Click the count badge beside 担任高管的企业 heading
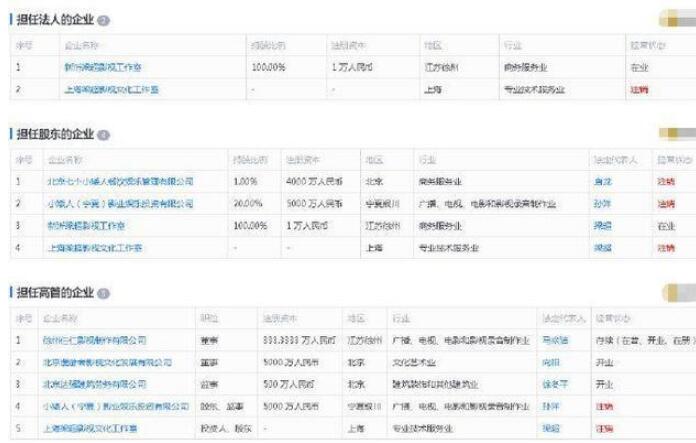 [x=103, y=293]
